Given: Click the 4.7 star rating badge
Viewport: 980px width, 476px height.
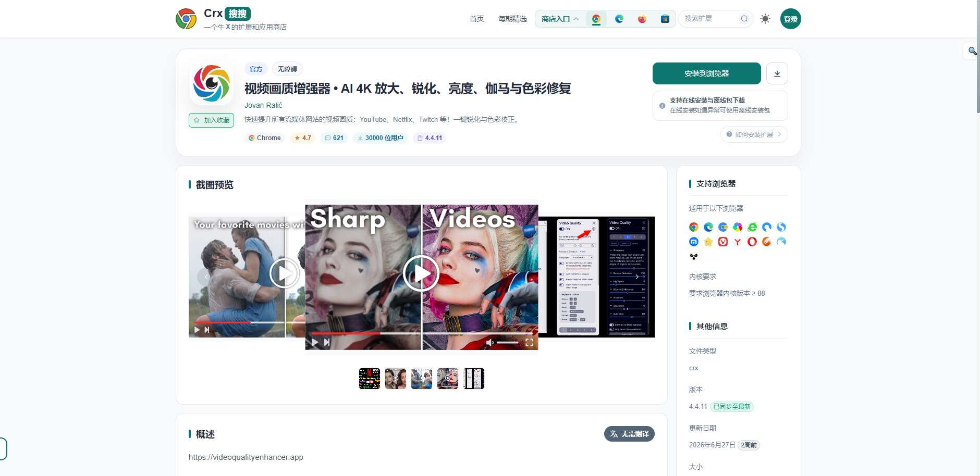Looking at the screenshot, I should [303, 138].
